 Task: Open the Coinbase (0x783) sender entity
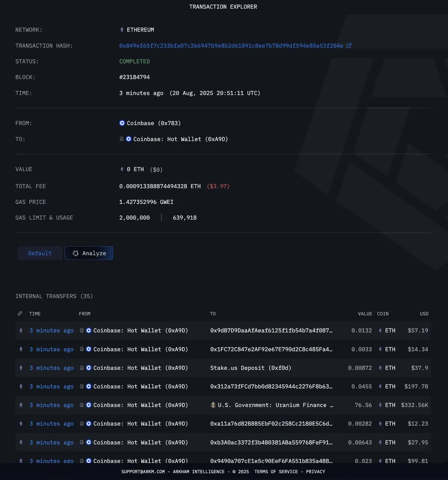point(154,123)
